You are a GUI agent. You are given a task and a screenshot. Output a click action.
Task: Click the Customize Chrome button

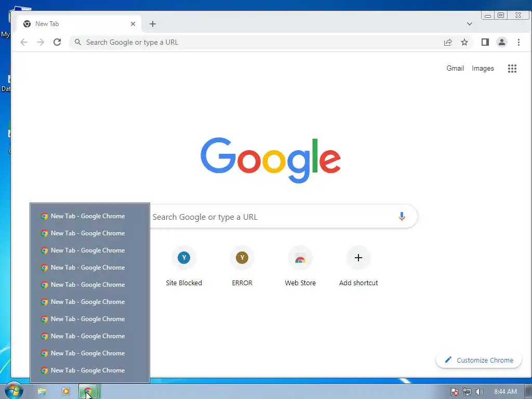pos(478,360)
